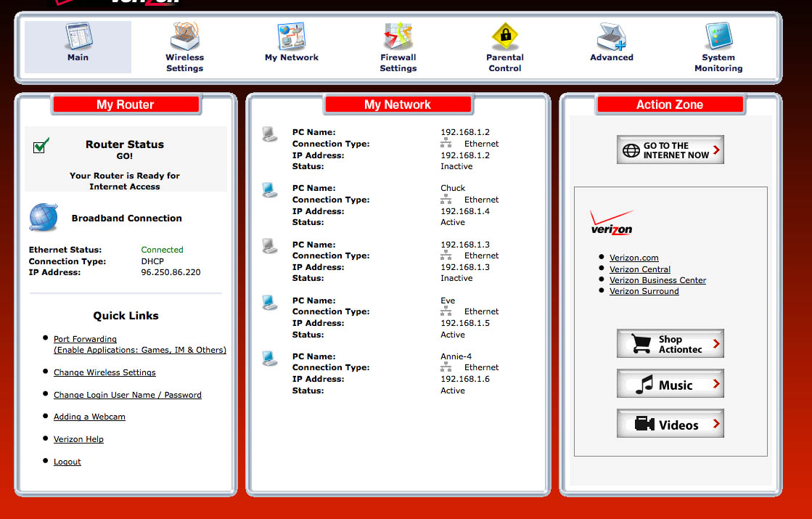Click the DHCP connection type value

[152, 261]
